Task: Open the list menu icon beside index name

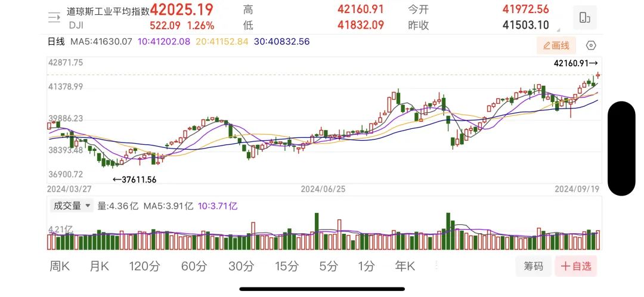Action: click(x=54, y=17)
